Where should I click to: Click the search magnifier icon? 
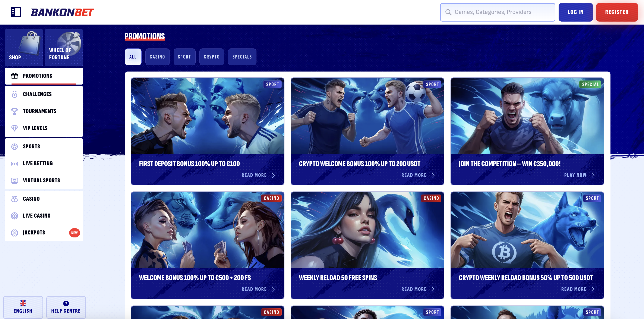[x=448, y=12]
